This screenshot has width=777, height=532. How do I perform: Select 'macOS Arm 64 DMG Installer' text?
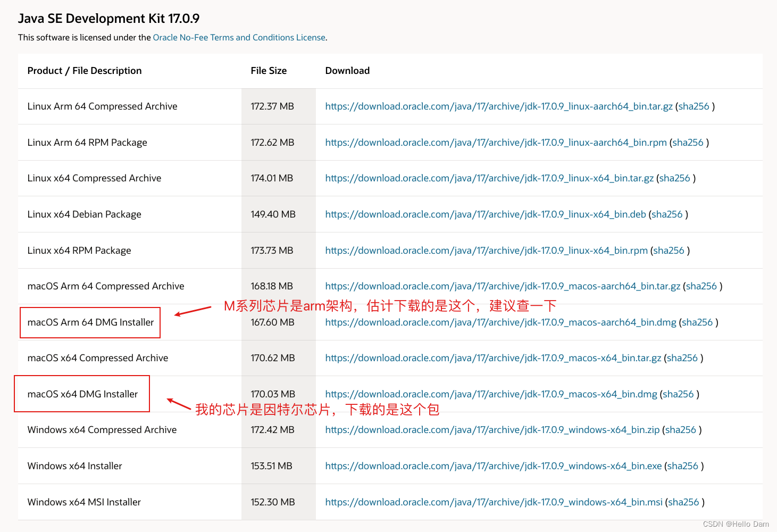90,322
